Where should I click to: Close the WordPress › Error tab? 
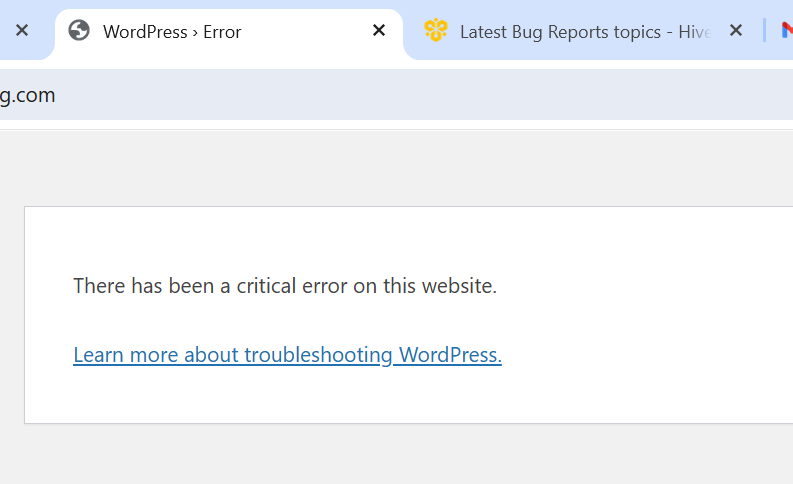click(379, 31)
